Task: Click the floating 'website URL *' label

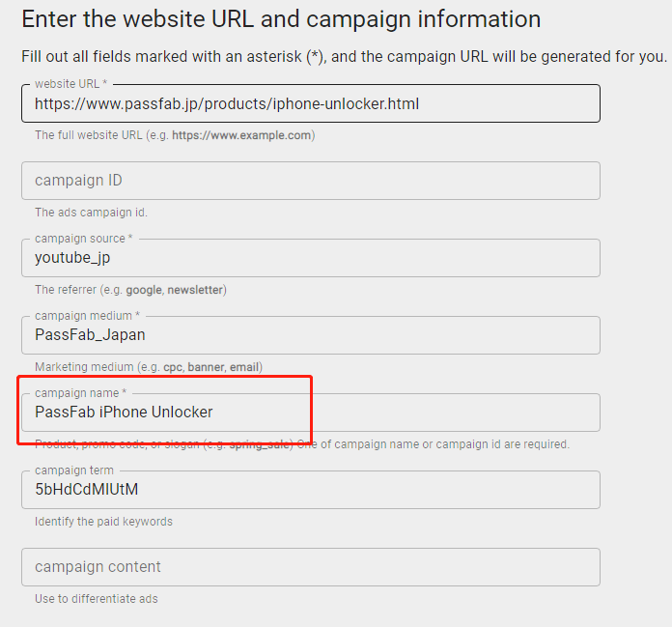Action: (70, 84)
